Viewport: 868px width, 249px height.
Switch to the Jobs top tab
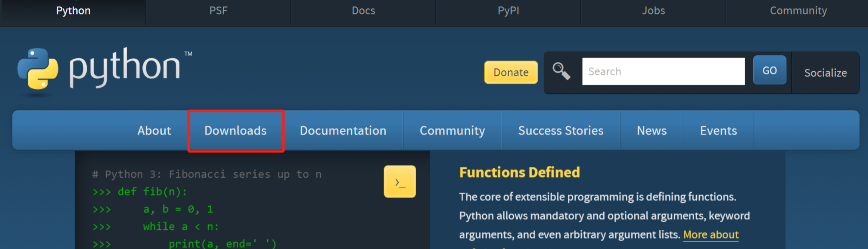(x=653, y=11)
